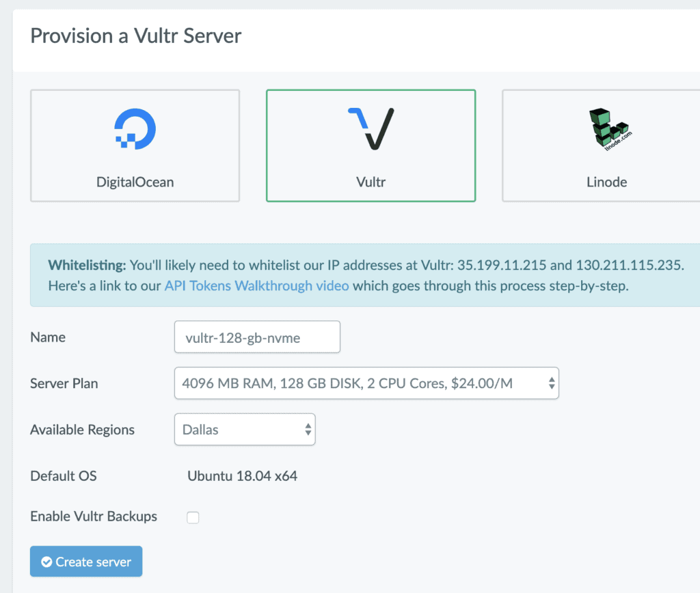Open the Available Regions dropdown showing Dallas
This screenshot has width=700, height=593.
tap(245, 429)
